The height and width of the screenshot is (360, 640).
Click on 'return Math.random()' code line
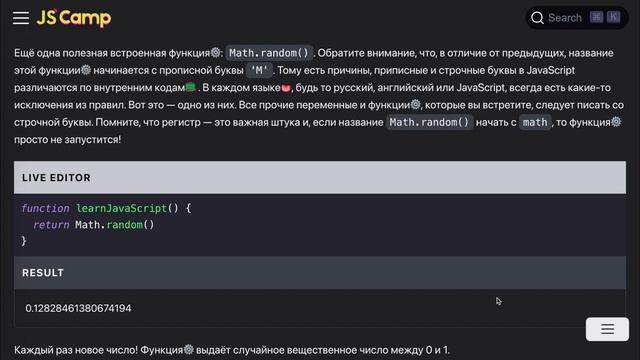pyautogui.click(x=93, y=224)
